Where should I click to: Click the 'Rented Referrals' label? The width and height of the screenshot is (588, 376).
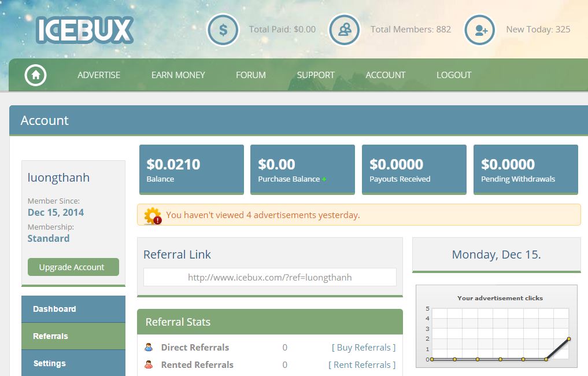pos(197,365)
